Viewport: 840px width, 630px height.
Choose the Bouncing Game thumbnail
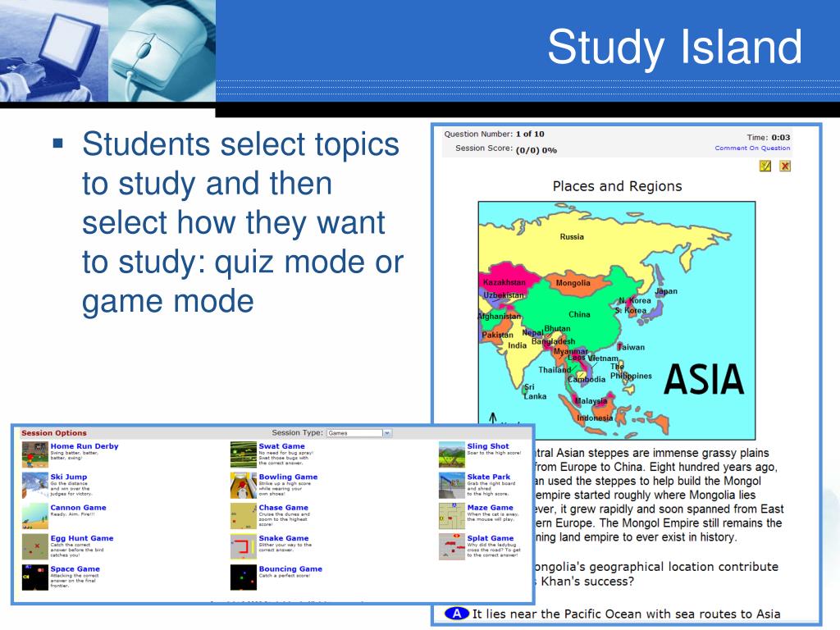pos(243,577)
